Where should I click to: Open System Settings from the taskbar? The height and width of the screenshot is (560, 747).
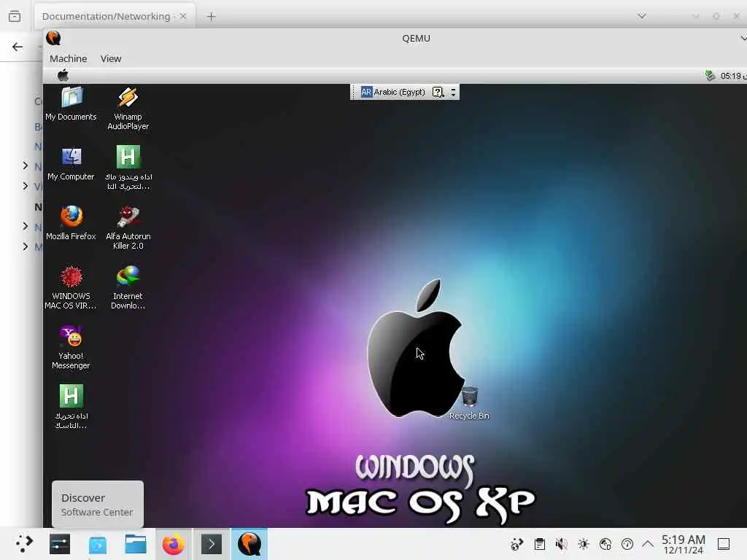click(60, 544)
